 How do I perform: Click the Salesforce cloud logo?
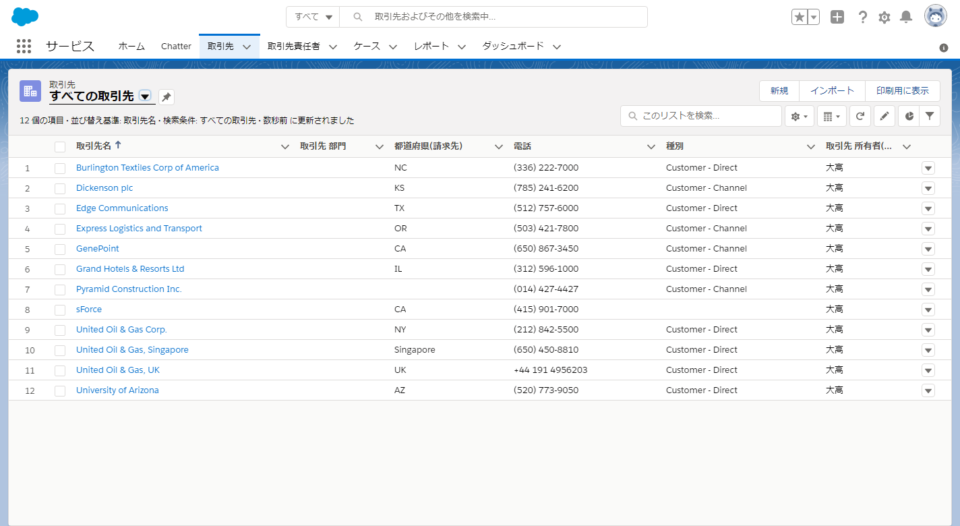(x=25, y=17)
